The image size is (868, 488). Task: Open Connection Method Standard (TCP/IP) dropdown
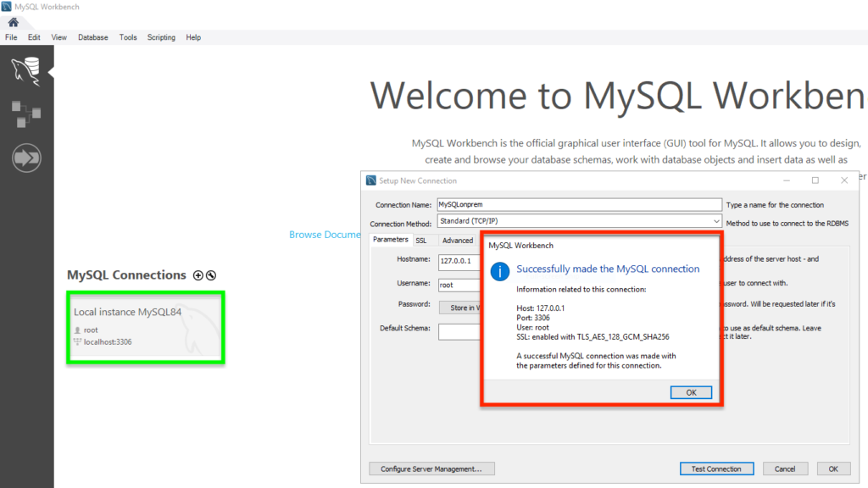(x=579, y=221)
